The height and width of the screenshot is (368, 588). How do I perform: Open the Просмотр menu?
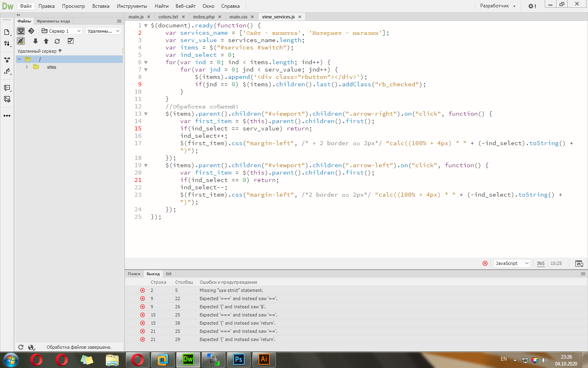point(73,6)
